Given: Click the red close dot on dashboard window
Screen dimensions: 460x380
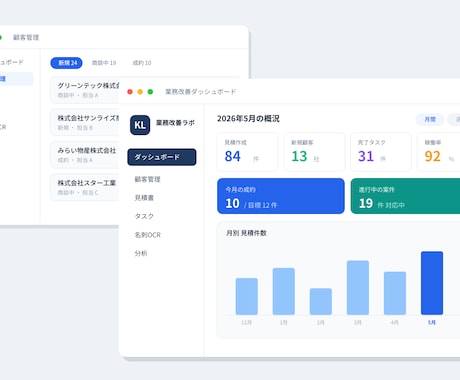Looking at the screenshot, I should pos(130,92).
